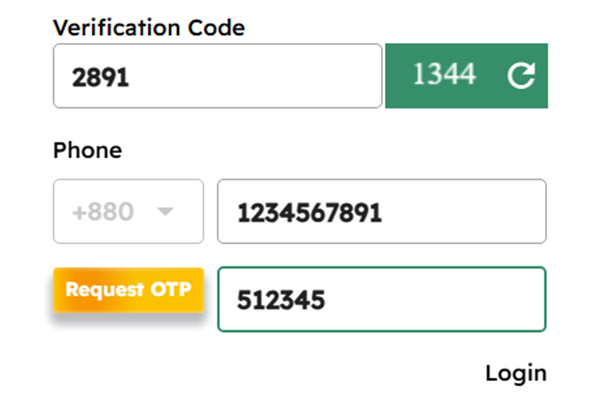Image resolution: width=600 pixels, height=400 pixels.
Task: Expand the phone country code selector
Action: pyautogui.click(x=128, y=211)
